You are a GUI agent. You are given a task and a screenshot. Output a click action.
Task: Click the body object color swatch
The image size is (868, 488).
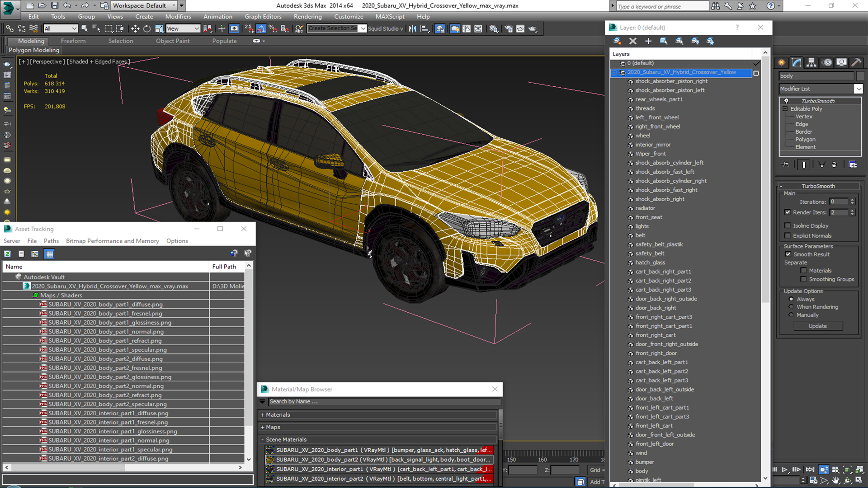coord(860,76)
